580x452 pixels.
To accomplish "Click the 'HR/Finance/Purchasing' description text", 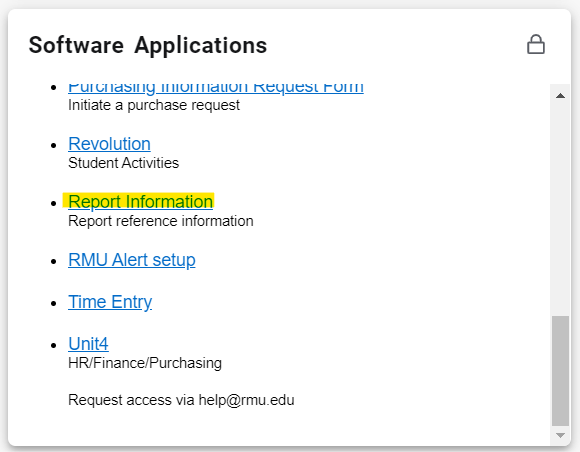I will click(145, 363).
